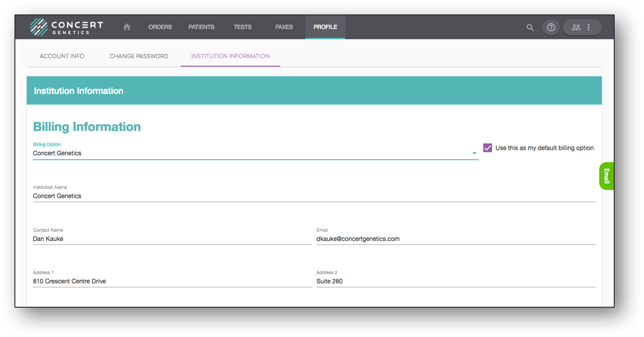The image size is (644, 337).
Task: Select the Email address input field
Action: 456,239
